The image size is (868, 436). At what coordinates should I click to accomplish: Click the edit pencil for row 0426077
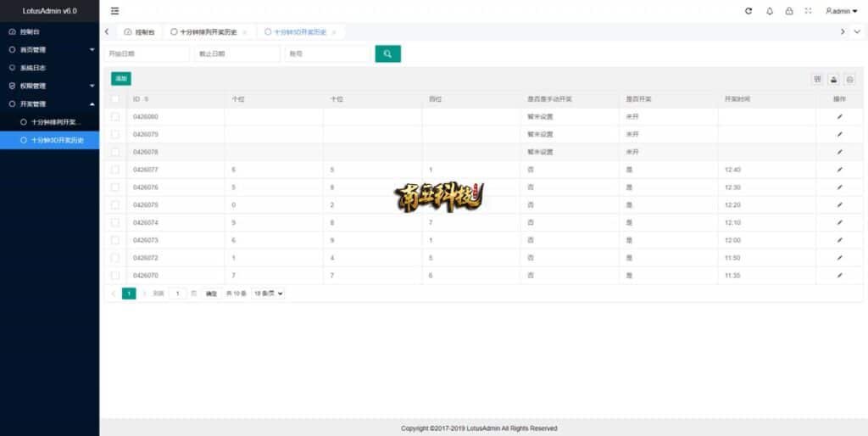coord(839,170)
